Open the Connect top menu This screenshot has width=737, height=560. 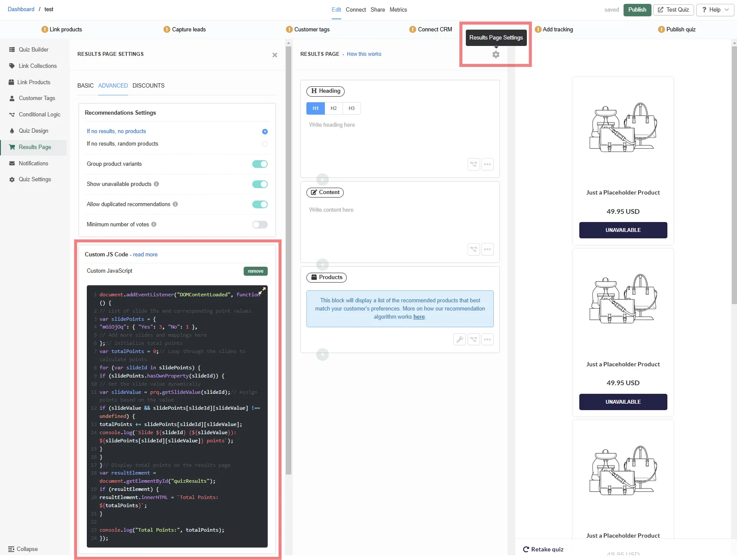(x=356, y=9)
